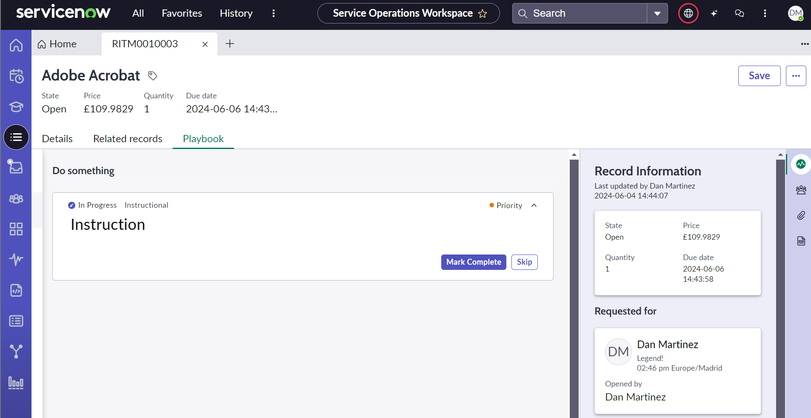This screenshot has height=418, width=811.
Task: Open the Home icon in left sidebar
Action: click(16, 46)
